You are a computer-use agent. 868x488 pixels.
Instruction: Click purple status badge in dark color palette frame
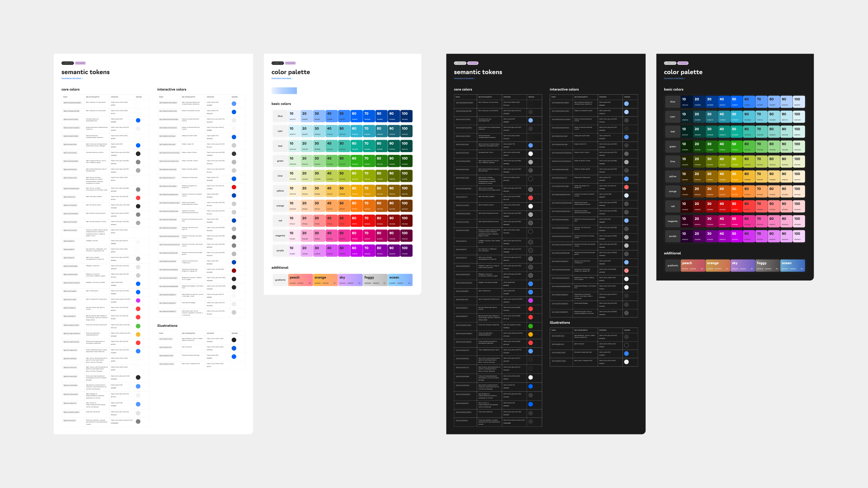point(683,63)
